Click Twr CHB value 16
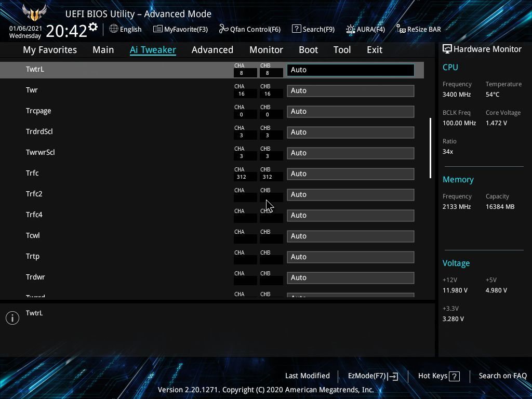This screenshot has height=399, width=532. pyautogui.click(x=271, y=94)
